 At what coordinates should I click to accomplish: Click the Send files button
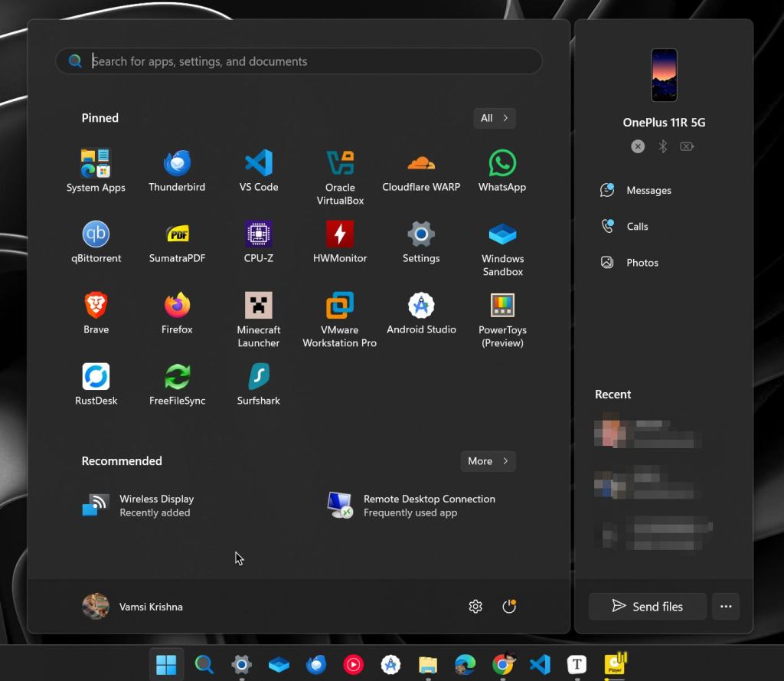tap(648, 607)
